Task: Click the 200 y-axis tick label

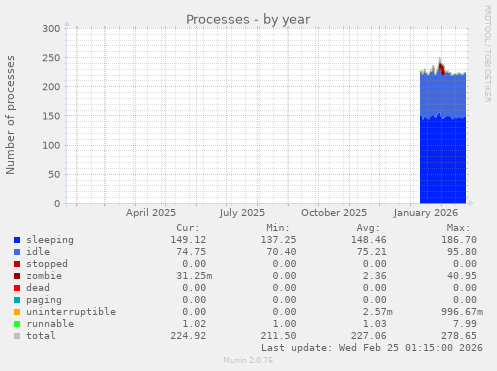Action: 51,87
